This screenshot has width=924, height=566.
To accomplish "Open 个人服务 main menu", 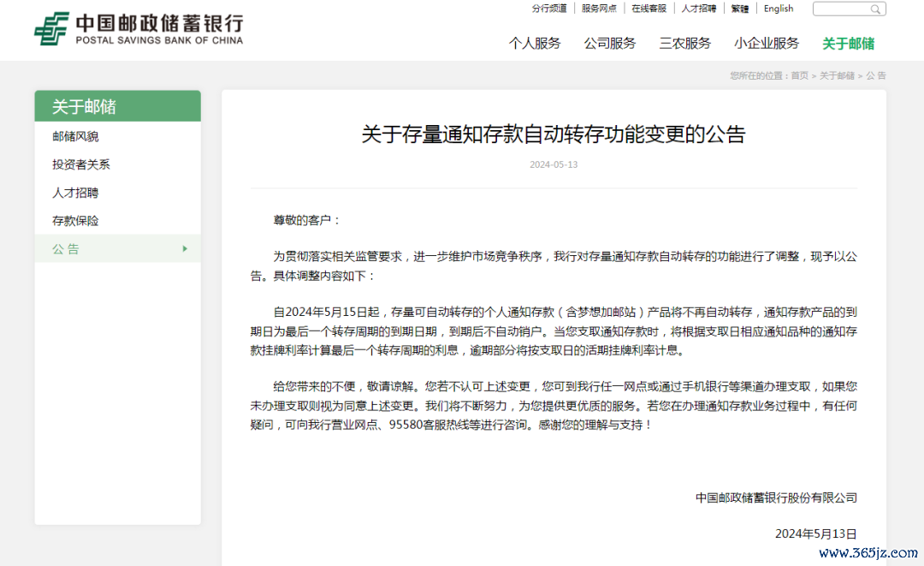I will (x=535, y=43).
